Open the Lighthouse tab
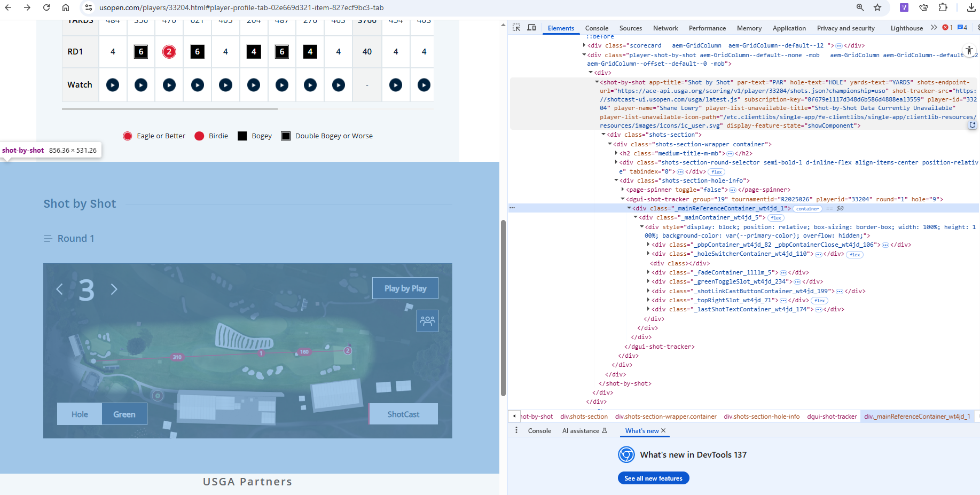Viewport: 980px width, 495px height. [906, 28]
